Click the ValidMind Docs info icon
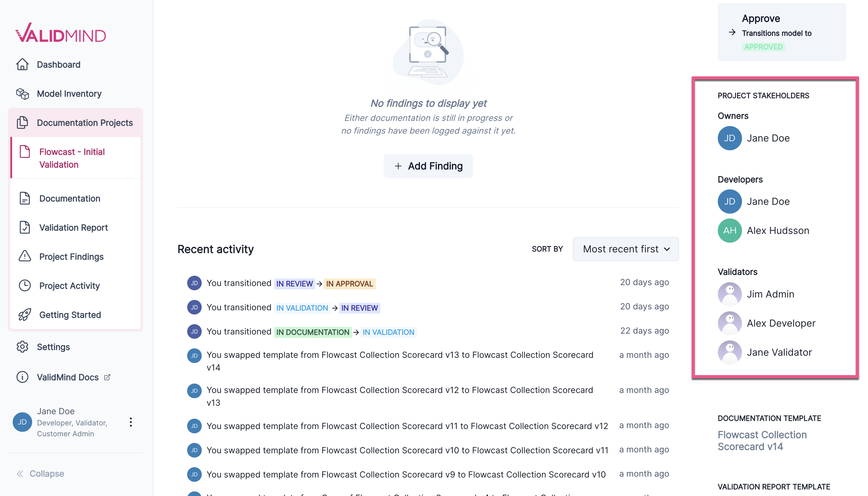Viewport: 868px width, 496px height. (x=22, y=377)
